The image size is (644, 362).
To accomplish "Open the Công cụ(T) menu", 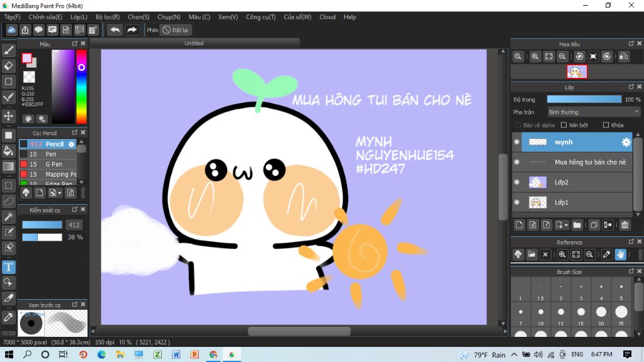I will click(261, 17).
